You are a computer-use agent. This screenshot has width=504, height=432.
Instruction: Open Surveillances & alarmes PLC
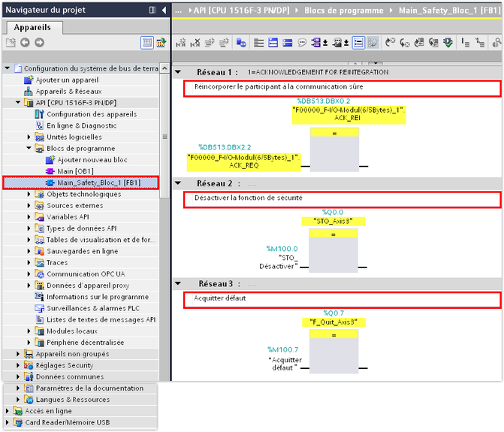pos(92,308)
